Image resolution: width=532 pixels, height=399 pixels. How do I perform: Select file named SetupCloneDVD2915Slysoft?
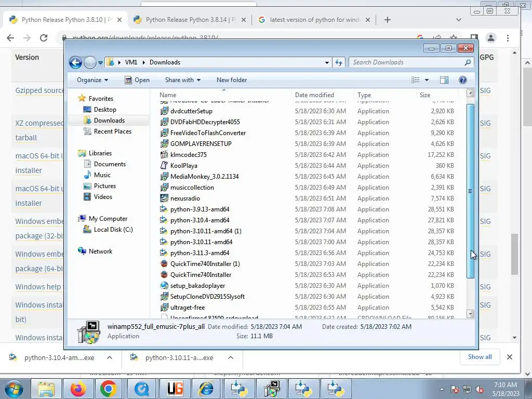207,297
